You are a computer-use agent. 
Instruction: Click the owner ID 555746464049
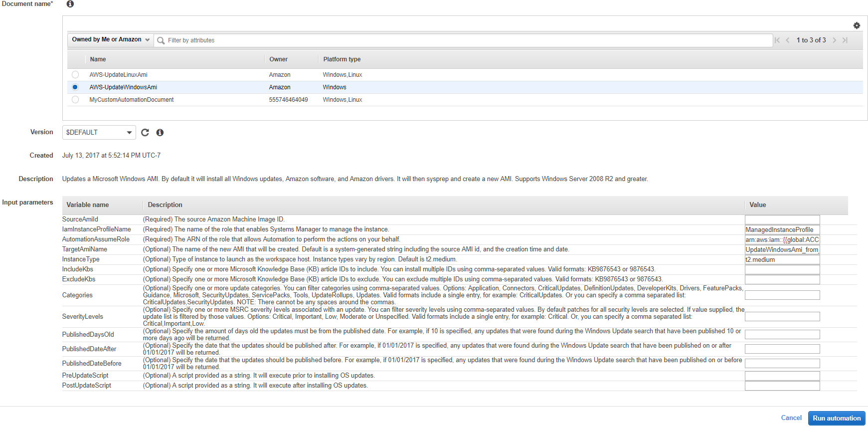pos(289,100)
